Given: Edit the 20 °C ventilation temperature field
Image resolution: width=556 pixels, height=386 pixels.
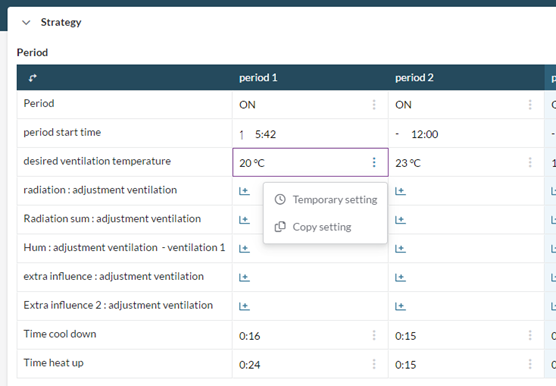Looking at the screenshot, I should 310,162.
